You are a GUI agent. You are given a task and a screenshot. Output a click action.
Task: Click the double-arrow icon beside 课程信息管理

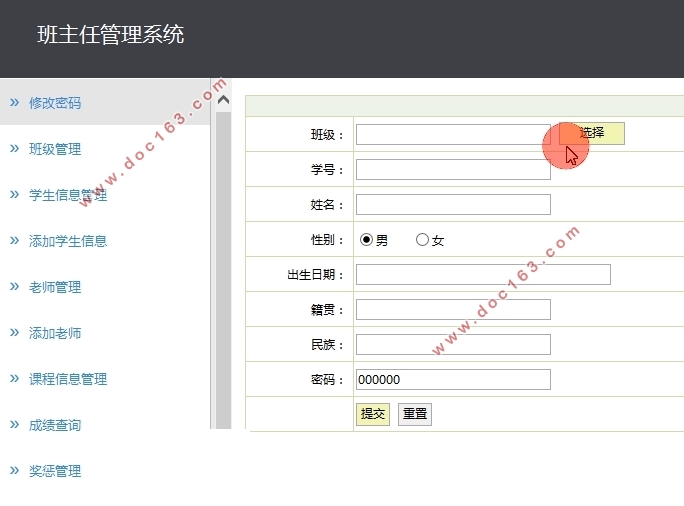(14, 379)
